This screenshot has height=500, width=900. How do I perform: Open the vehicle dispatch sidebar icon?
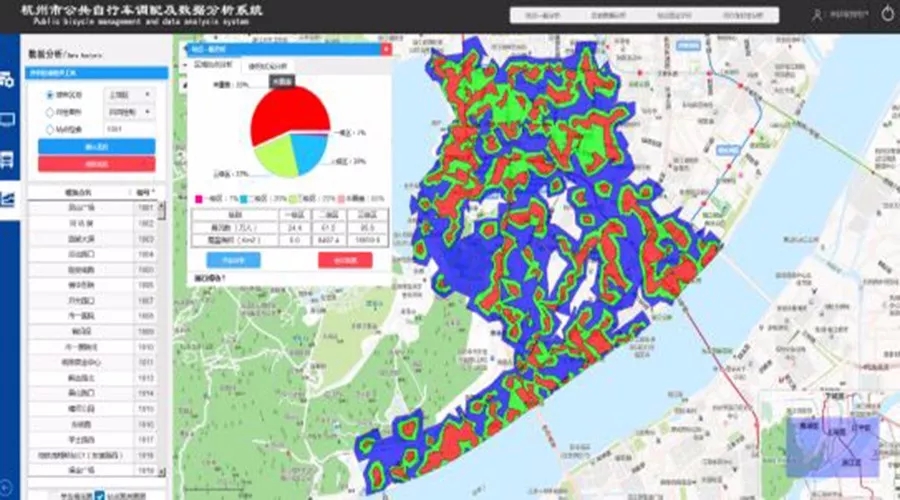[x=7, y=79]
